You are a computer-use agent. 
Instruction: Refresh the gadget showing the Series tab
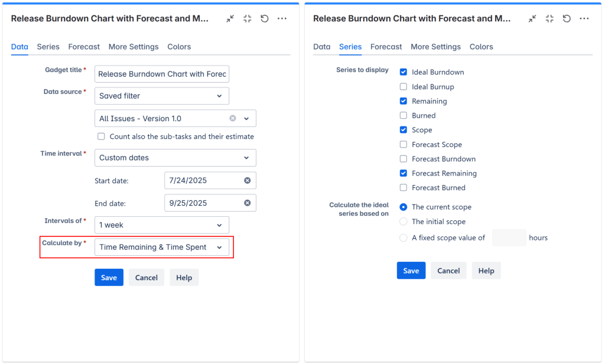[567, 19]
